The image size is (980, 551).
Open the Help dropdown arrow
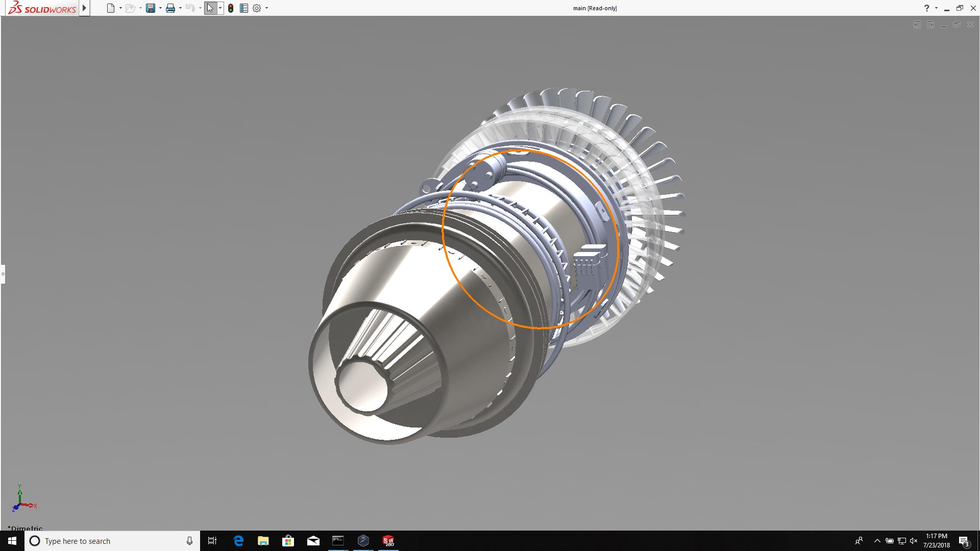936,8
